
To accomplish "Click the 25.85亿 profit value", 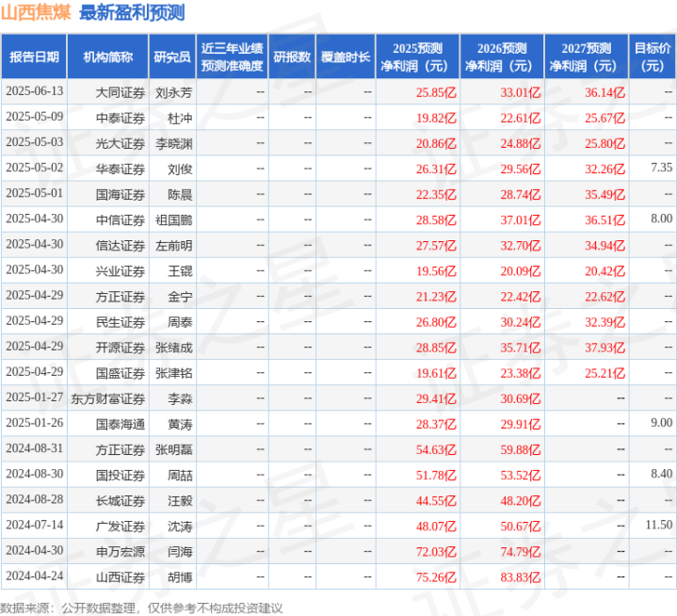I will pos(436,93).
